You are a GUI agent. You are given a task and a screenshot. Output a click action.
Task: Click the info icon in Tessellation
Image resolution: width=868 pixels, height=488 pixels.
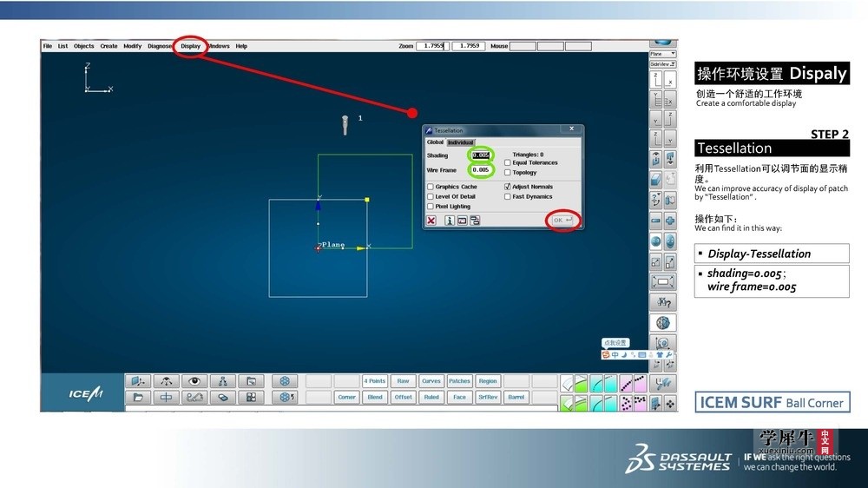click(450, 221)
